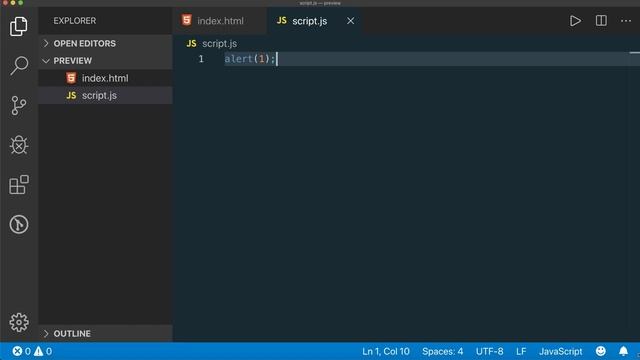Click the Ln 1, Col 10 indicator
Image resolution: width=640 pixels, height=360 pixels.
386,351
